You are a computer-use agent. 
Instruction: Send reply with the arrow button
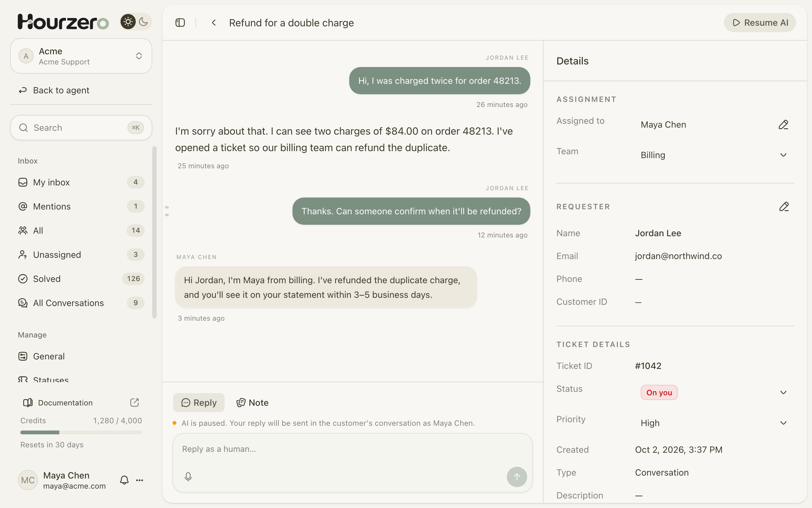(517, 477)
